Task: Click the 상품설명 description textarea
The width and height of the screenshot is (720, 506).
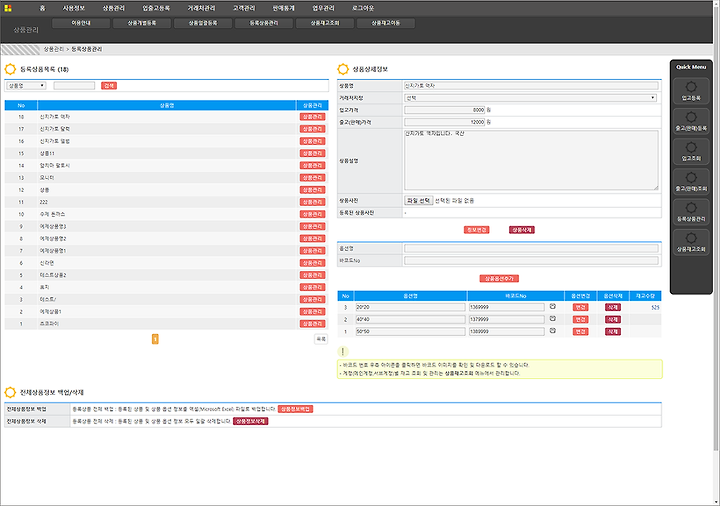Action: point(531,160)
